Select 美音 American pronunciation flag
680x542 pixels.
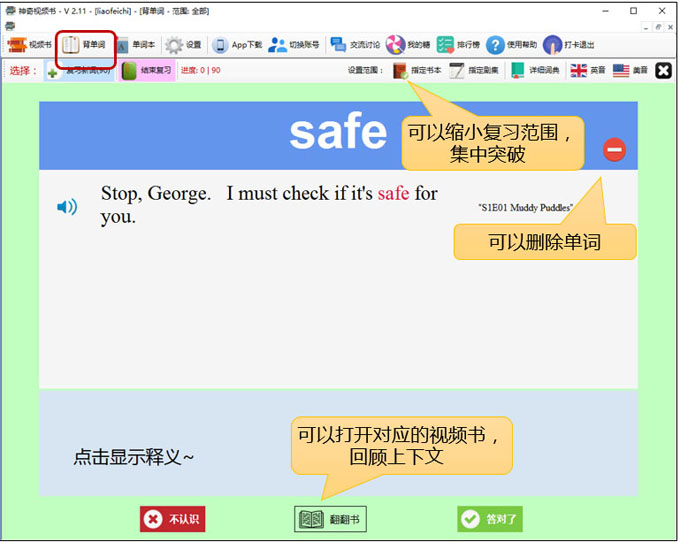[630, 70]
